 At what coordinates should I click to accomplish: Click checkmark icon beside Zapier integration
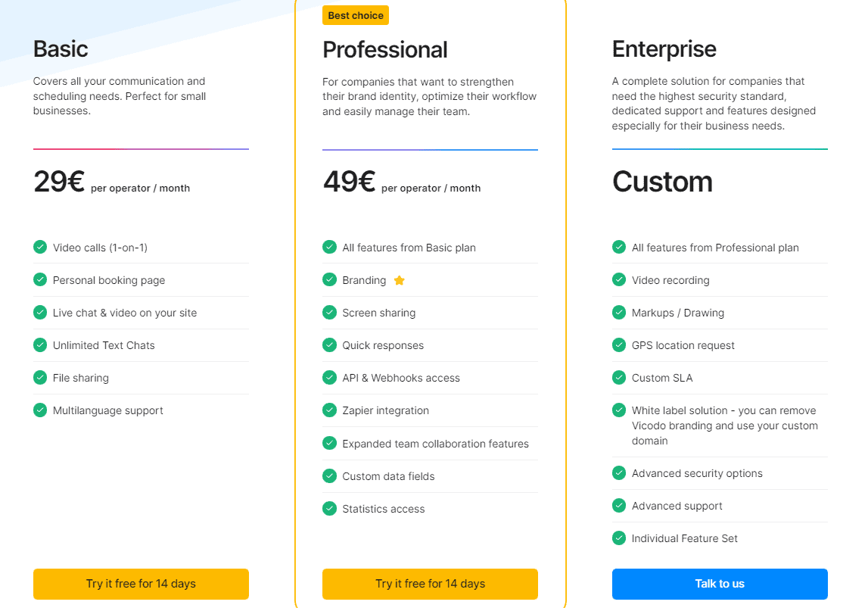tap(329, 410)
